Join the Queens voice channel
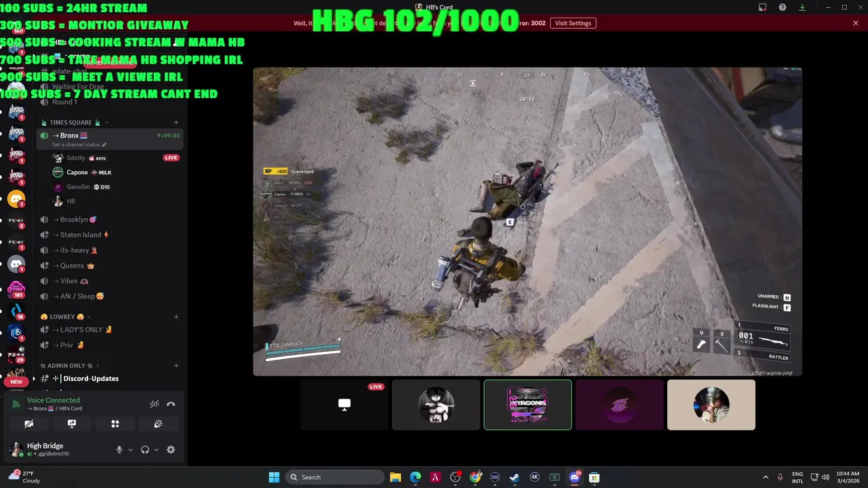Viewport: 868px width, 488px height. (108, 266)
